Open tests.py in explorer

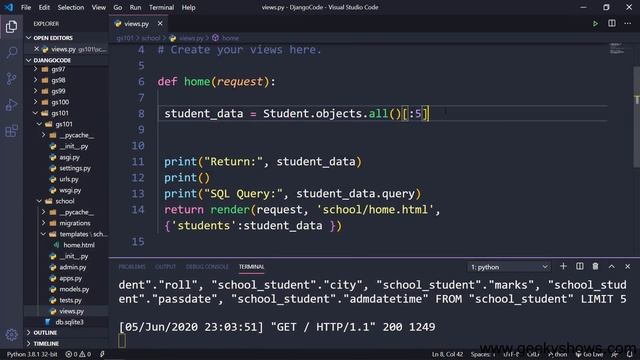tap(70, 300)
